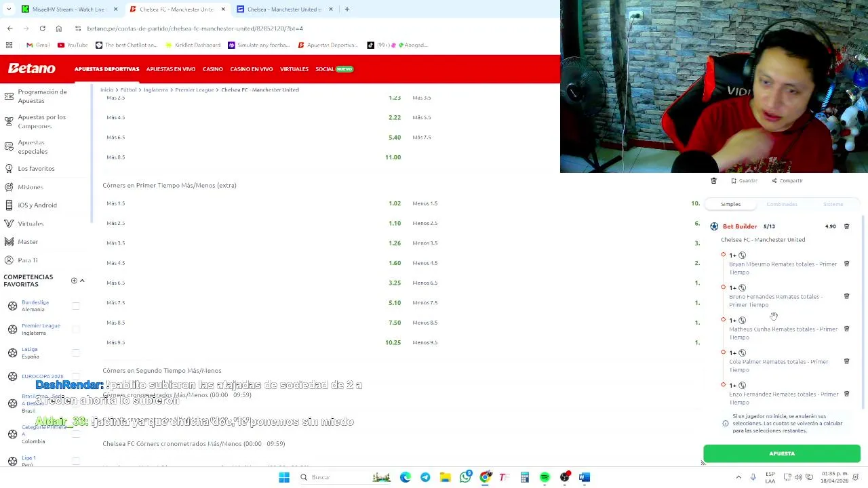Open the Calculator from the taskbar
The image size is (868, 488).
pos(524,477)
